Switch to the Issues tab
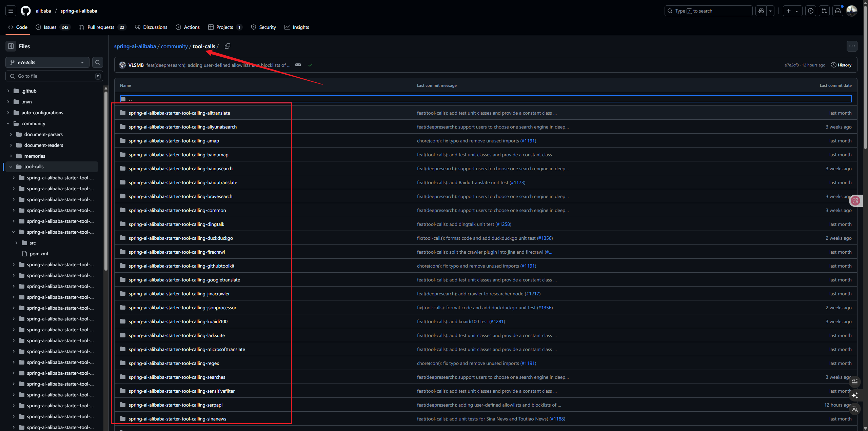The height and width of the screenshot is (431, 868). tap(53, 27)
